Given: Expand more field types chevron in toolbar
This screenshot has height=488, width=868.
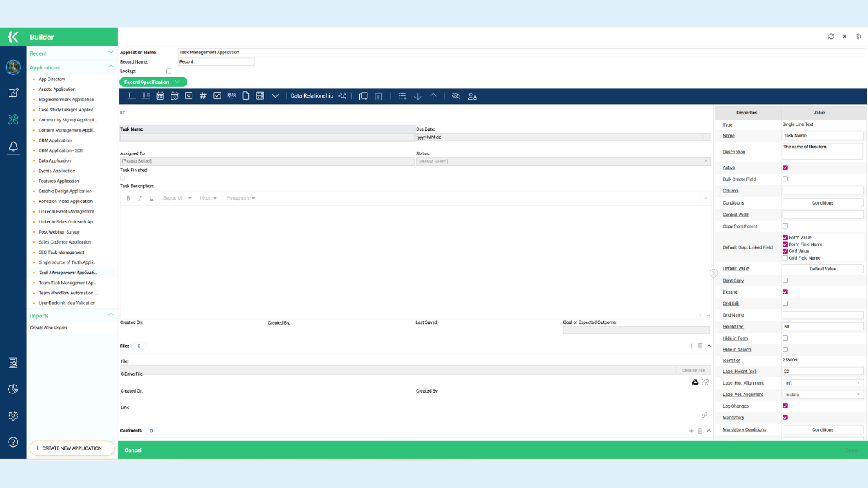Looking at the screenshot, I should tap(275, 96).
